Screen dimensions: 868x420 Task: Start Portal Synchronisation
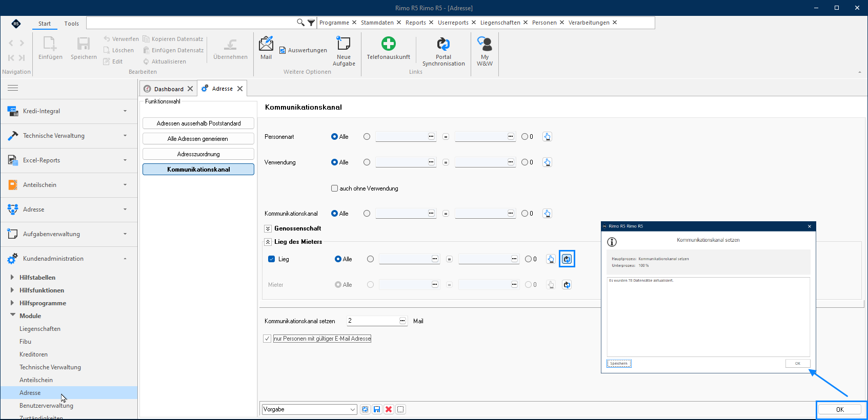[x=443, y=51]
